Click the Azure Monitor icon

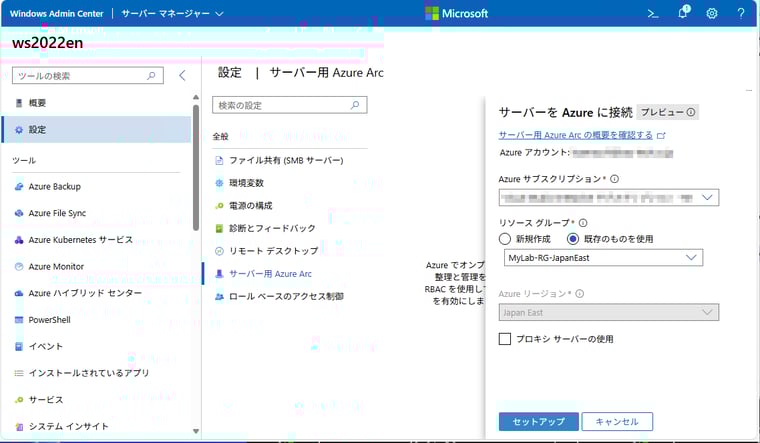point(19,267)
